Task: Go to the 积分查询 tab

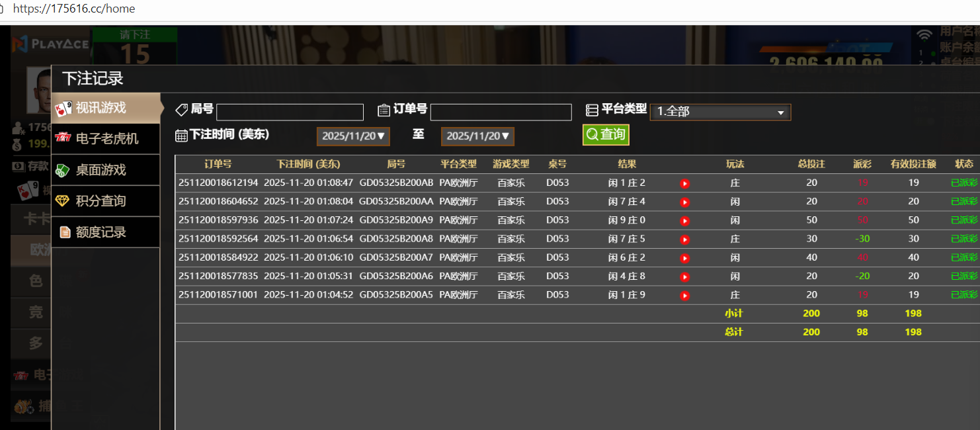Action: 106,201
